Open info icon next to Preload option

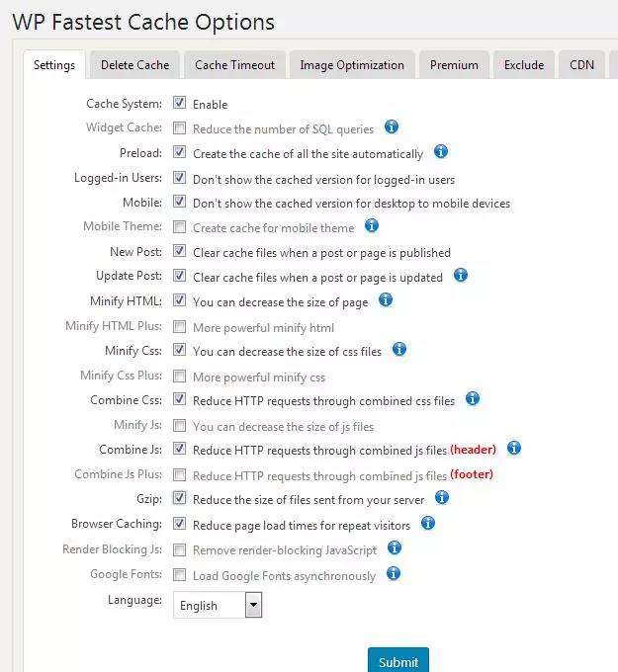pos(441,151)
